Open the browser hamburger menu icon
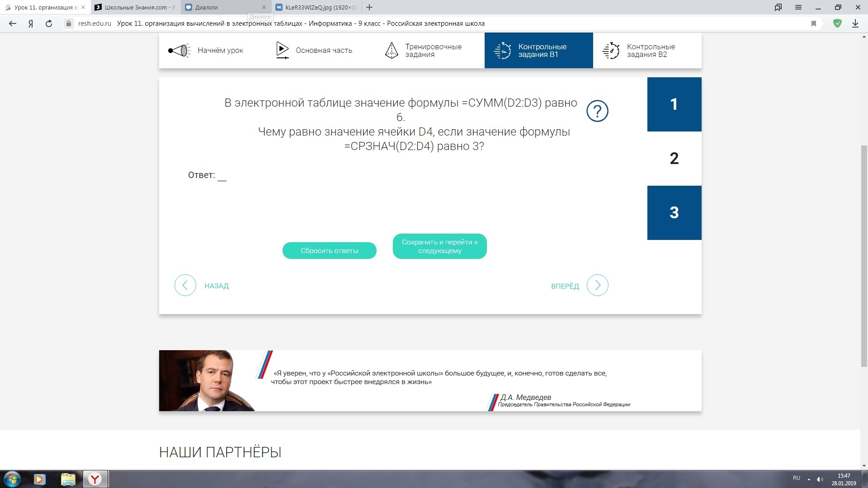This screenshot has height=488, width=868. point(798,7)
